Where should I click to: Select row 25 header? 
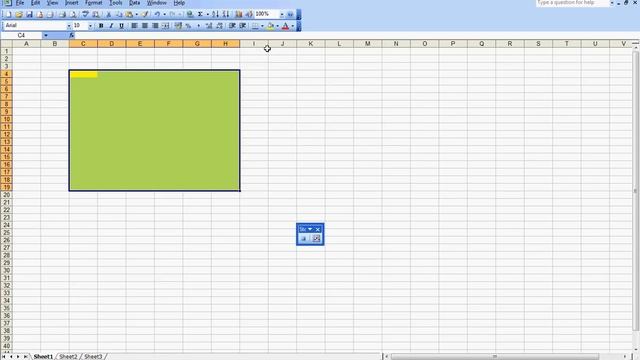pyautogui.click(x=6, y=233)
